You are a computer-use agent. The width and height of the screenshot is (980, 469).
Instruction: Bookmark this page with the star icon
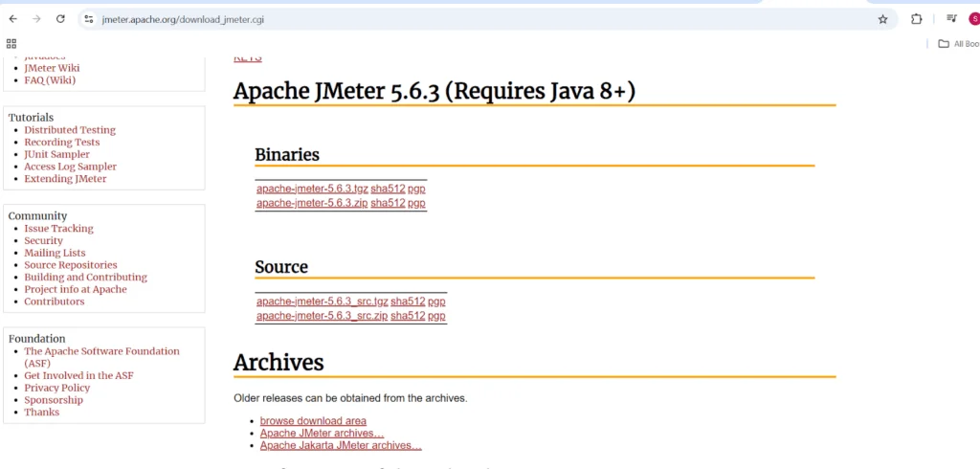[x=882, y=19]
